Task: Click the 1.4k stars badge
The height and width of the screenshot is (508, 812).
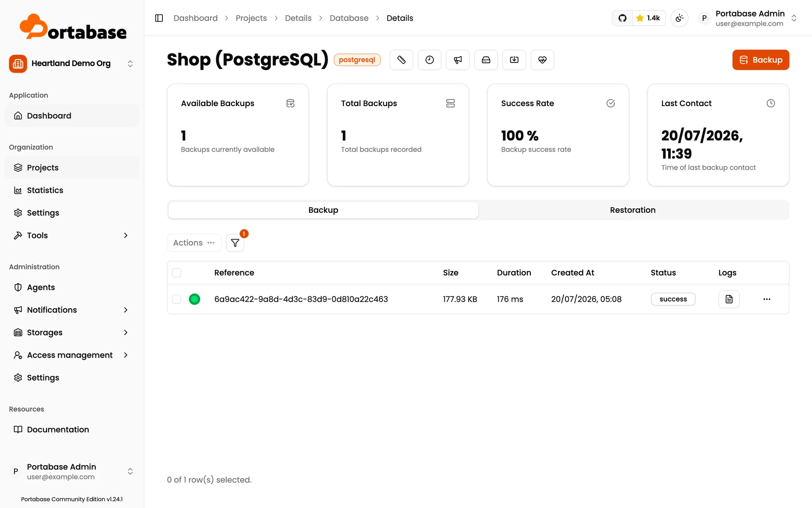Action: click(648, 18)
